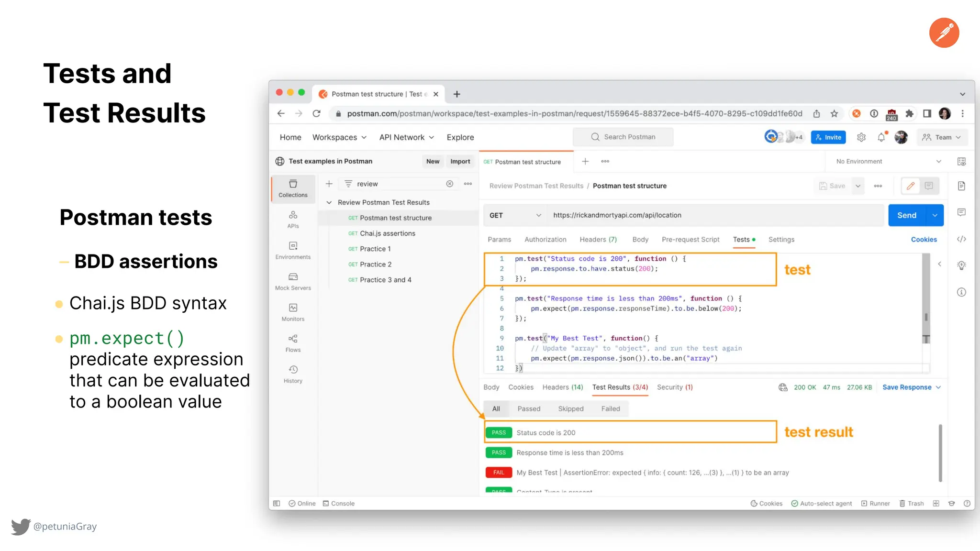
Task: Expand the No Environment selector
Action: [888, 161]
